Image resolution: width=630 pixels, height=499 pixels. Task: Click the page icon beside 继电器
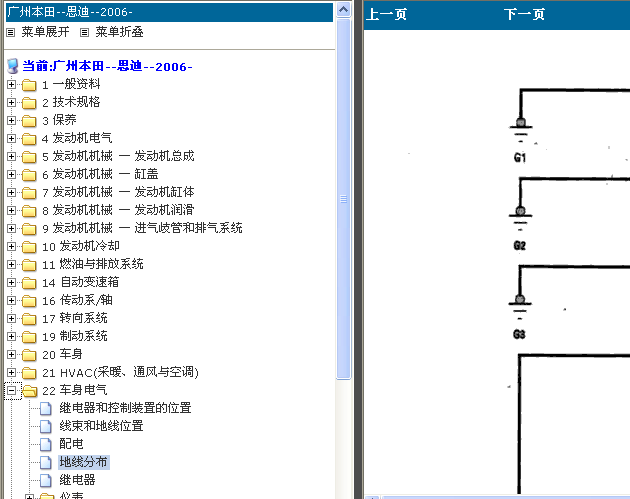[46, 481]
